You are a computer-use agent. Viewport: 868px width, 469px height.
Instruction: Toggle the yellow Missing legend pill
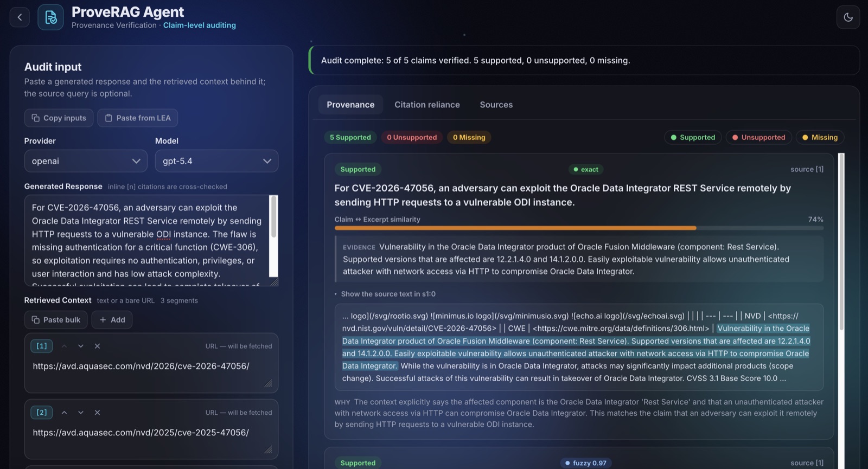click(x=820, y=137)
